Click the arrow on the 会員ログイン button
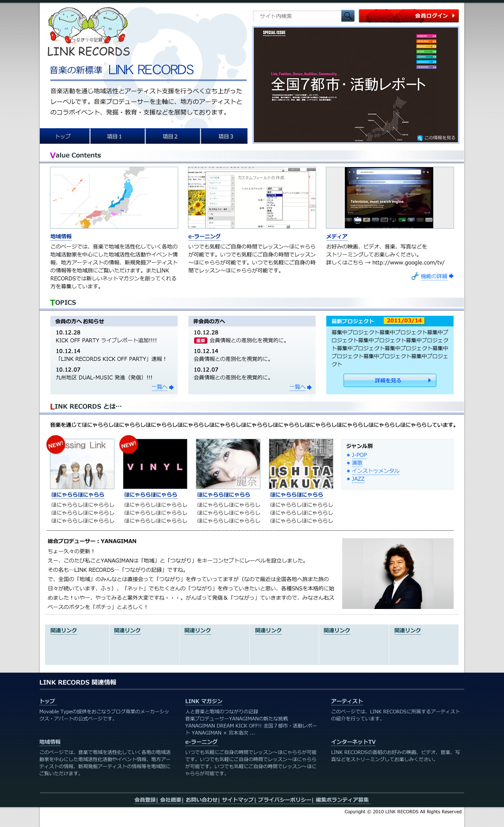This screenshot has height=827, width=504. 453,16
